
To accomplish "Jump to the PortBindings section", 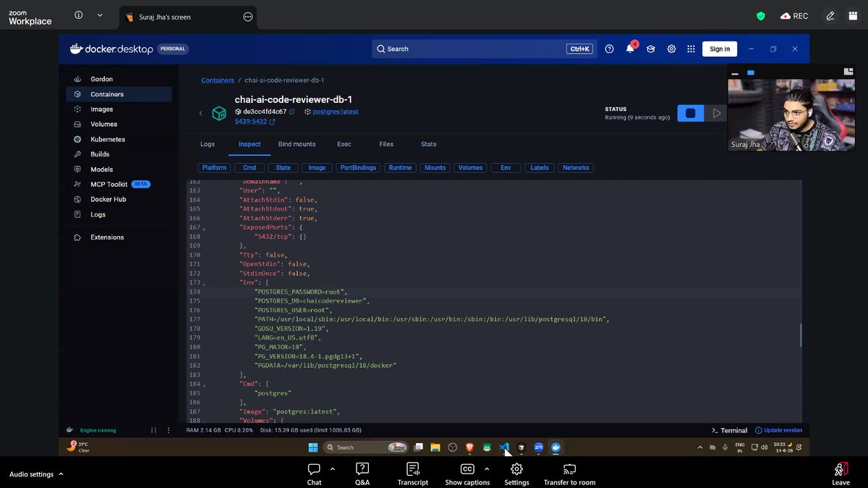I will (358, 167).
